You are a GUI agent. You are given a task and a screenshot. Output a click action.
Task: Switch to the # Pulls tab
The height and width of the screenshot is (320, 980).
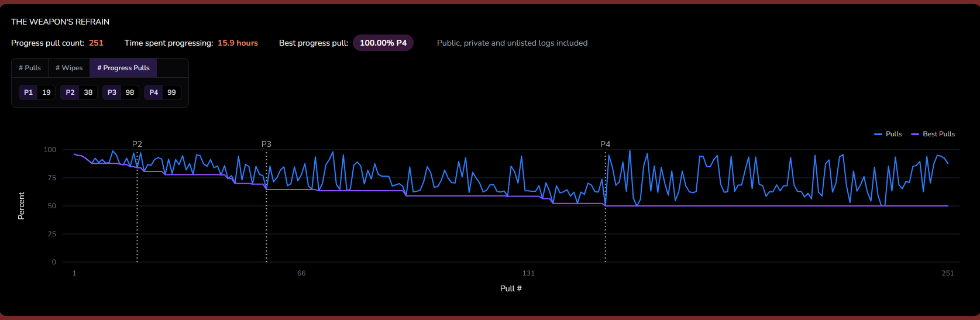pos(30,68)
